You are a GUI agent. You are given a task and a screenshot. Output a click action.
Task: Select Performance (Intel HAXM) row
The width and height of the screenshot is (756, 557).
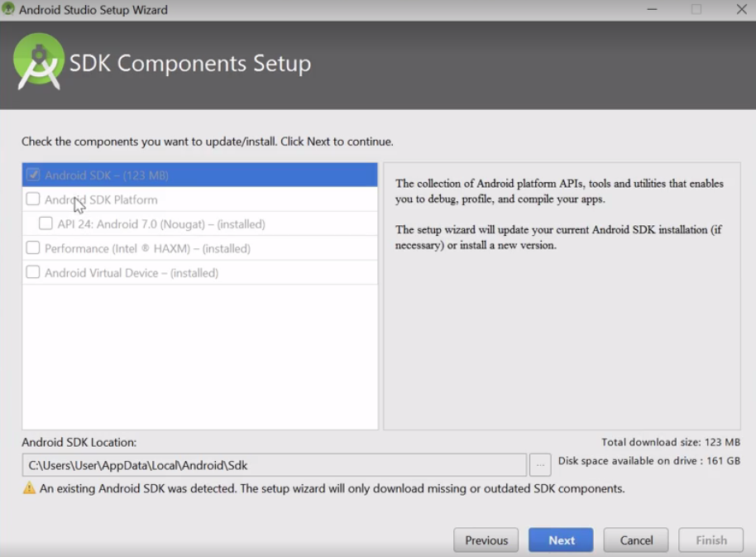coord(199,247)
